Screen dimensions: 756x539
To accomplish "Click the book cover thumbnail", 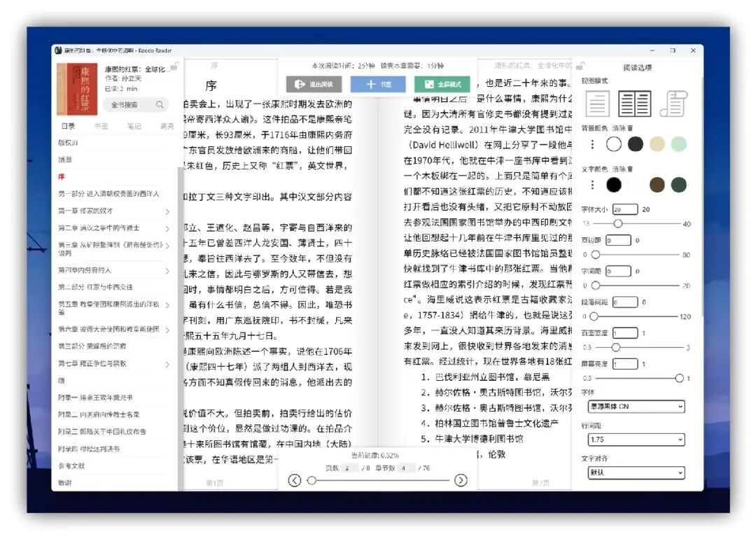I will 77,89.
